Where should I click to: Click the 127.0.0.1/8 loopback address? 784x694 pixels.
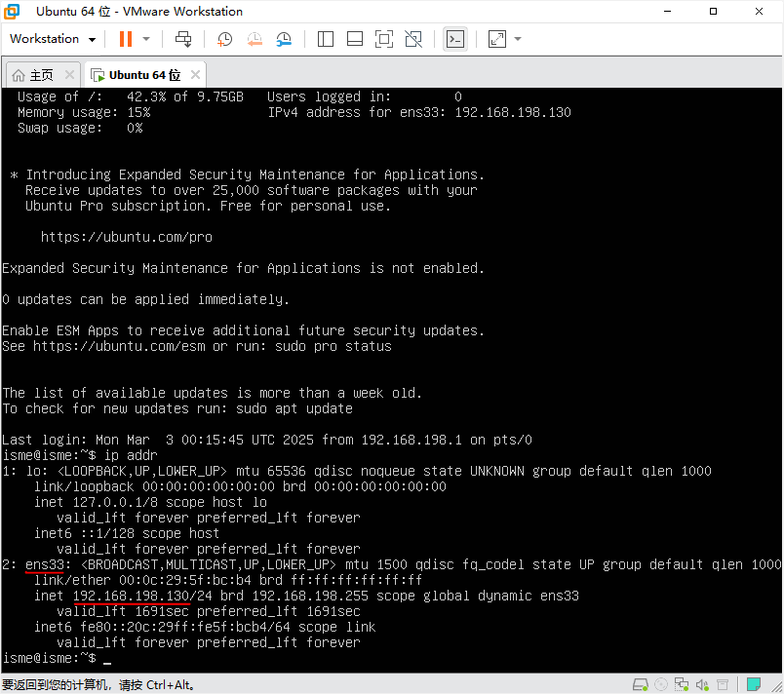point(115,502)
